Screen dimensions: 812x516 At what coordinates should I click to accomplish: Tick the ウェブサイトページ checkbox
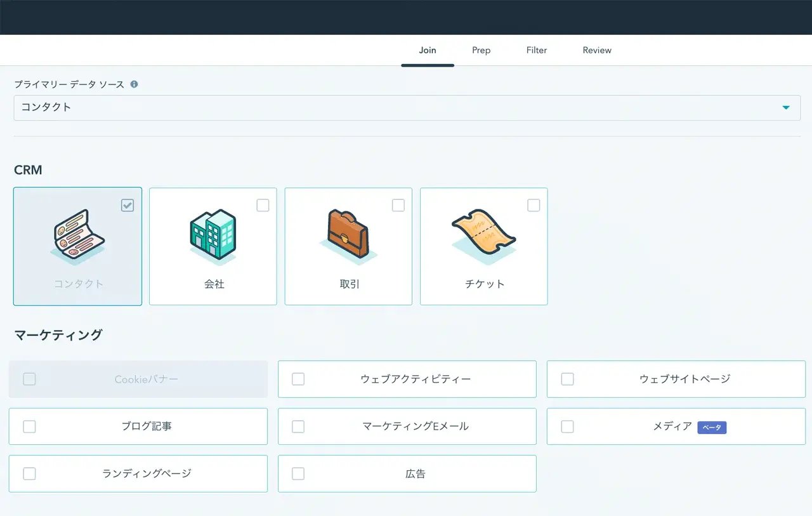tap(567, 379)
